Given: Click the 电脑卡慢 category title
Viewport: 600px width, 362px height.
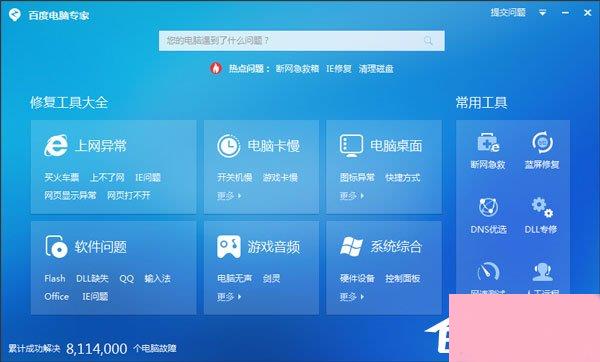Looking at the screenshot, I should point(274,146).
